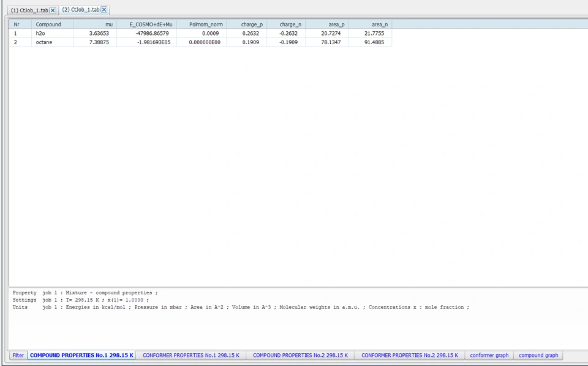
Task: Select the (2) CtJob_1.tab tab
Action: click(80, 10)
